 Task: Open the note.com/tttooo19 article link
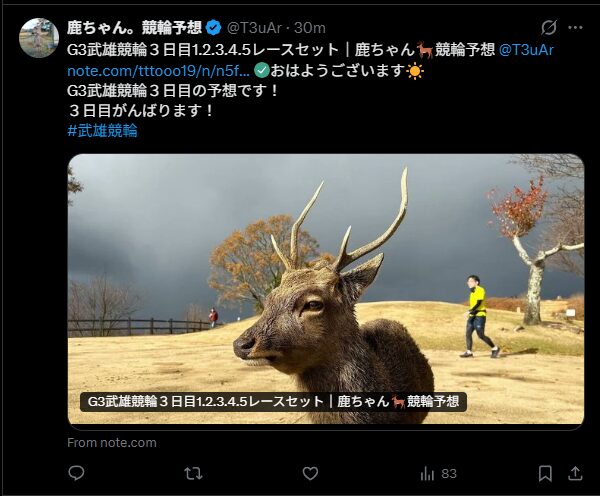coord(158,71)
